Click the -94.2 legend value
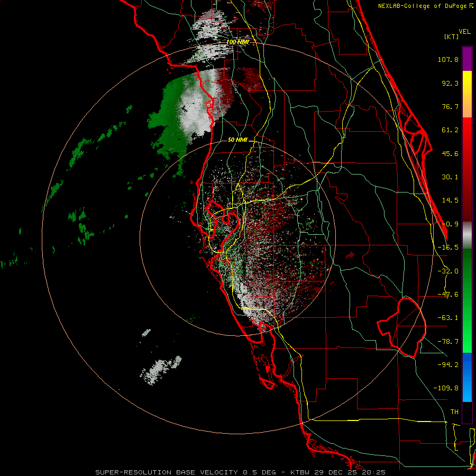Screen dimensions: 476x476 [x=448, y=364]
